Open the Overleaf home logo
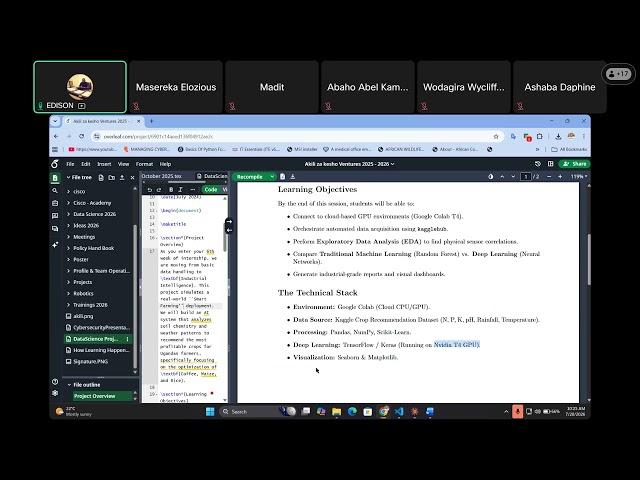This screenshot has height=480, width=640. (55, 164)
